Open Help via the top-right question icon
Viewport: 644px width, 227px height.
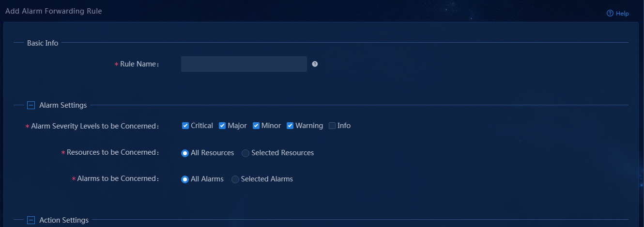pyautogui.click(x=610, y=14)
